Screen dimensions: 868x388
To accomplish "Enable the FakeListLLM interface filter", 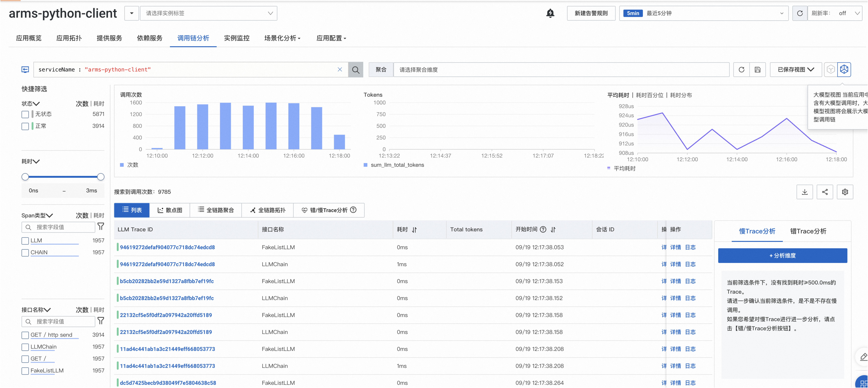I will click(x=25, y=371).
